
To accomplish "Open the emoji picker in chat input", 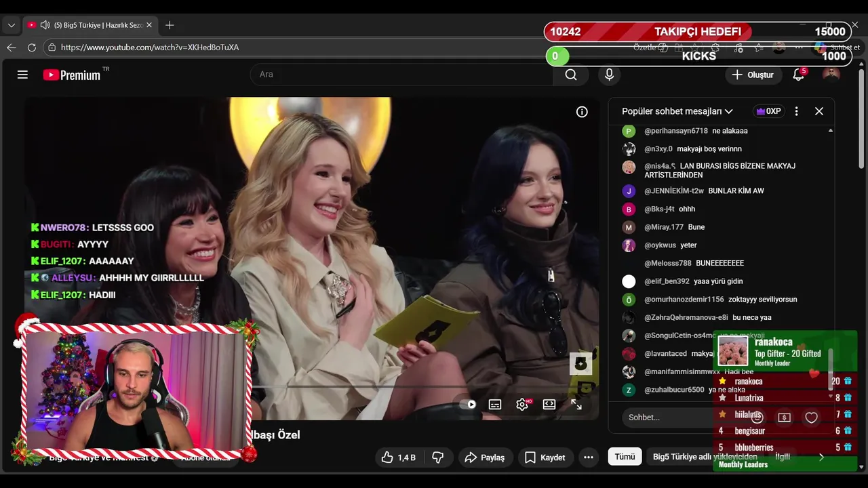I will tap(757, 418).
